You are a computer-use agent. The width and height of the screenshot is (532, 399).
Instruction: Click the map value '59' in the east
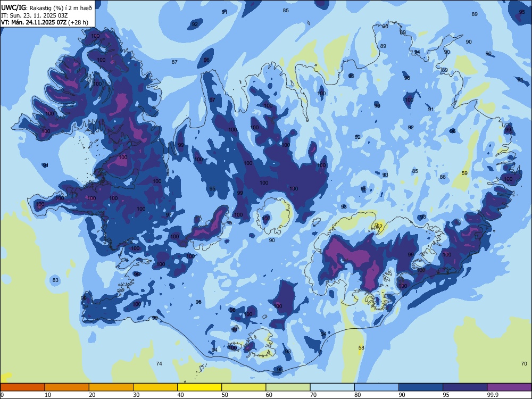coord(464,173)
